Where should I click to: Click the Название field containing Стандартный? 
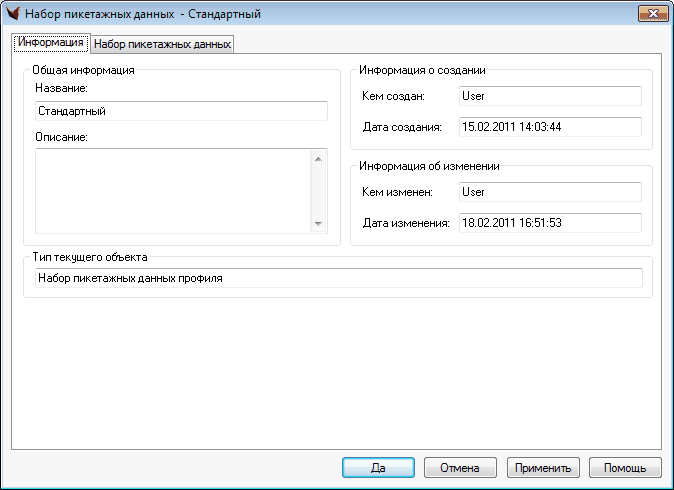181,112
